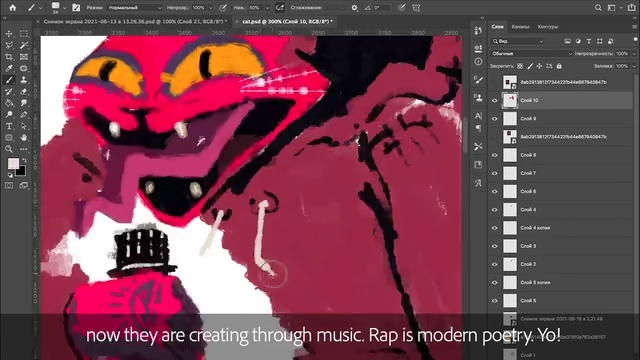Open the Brush Settings panel icon in options bar
The height and width of the screenshot is (360, 640).
pos(76,8)
